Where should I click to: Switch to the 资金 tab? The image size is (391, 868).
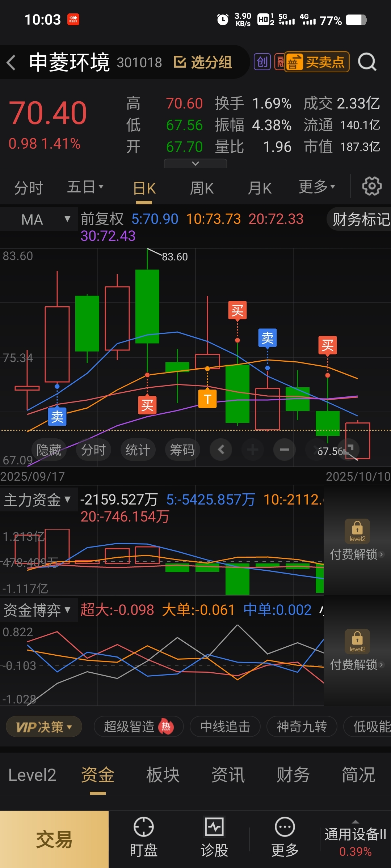point(98,775)
